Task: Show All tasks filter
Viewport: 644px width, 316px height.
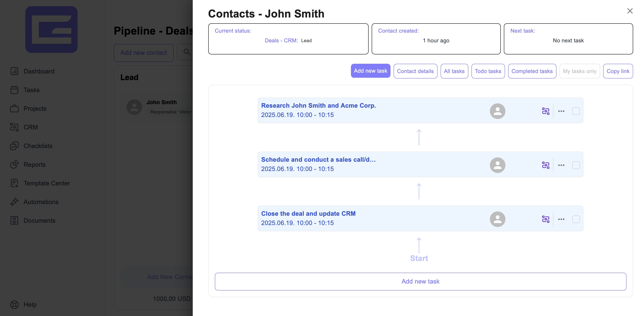Action: point(454,71)
